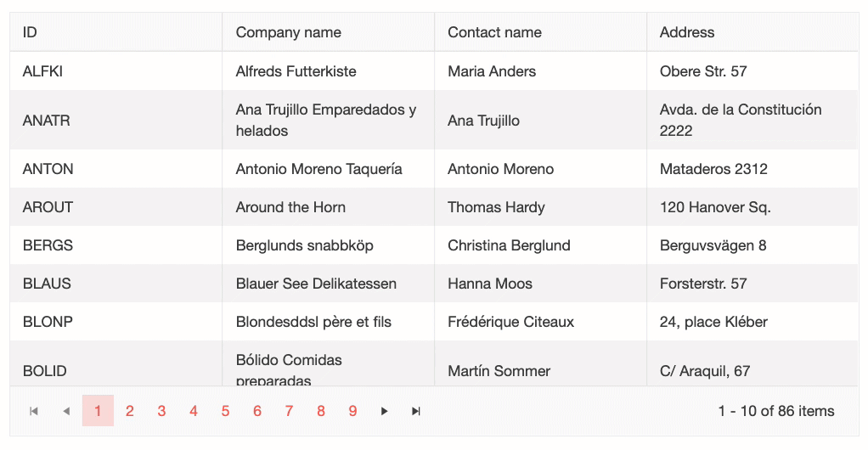Open page 2 of the grid
The width and height of the screenshot is (868, 450).
pyautogui.click(x=130, y=412)
